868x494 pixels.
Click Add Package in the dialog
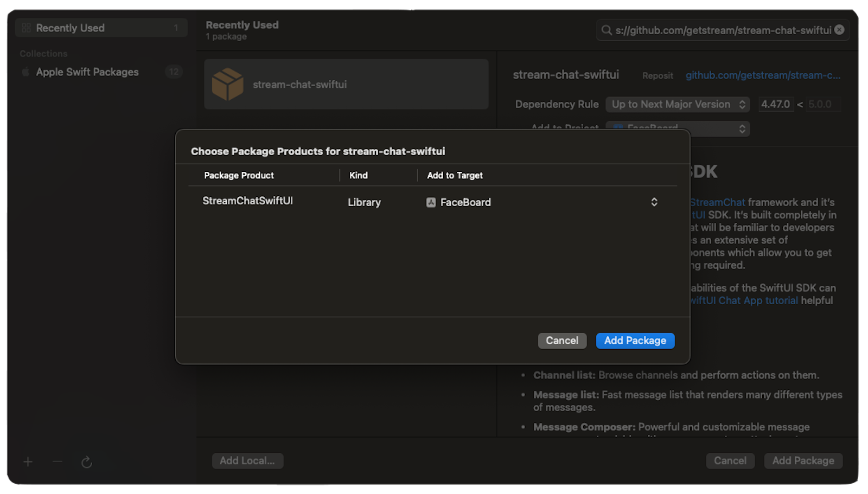pyautogui.click(x=635, y=341)
